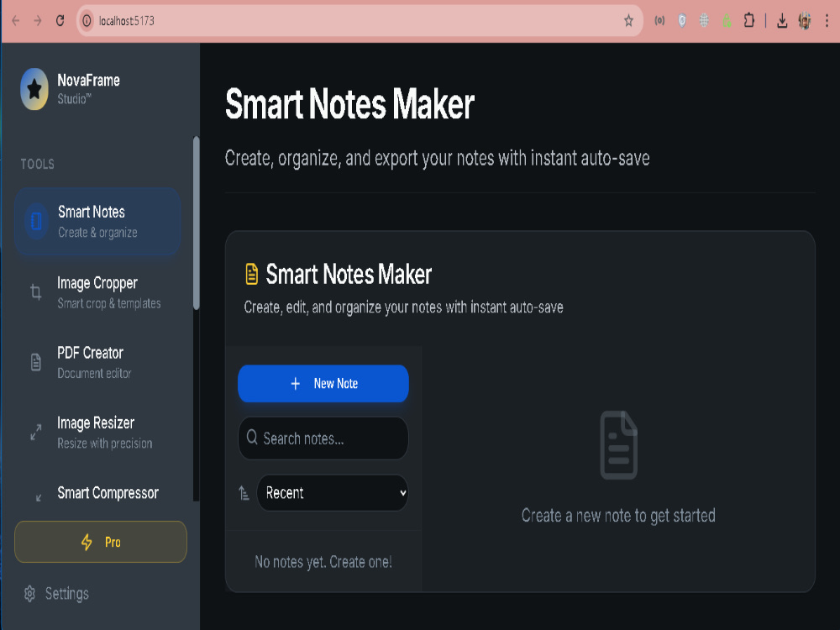
Task: Click the globe extension icon
Action: [704, 21]
